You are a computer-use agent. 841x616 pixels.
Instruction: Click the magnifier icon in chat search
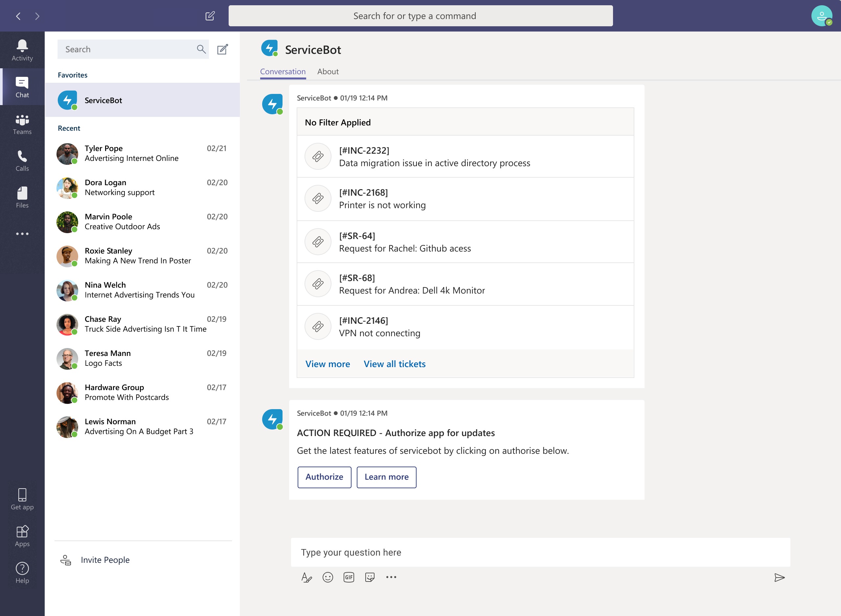coord(201,49)
